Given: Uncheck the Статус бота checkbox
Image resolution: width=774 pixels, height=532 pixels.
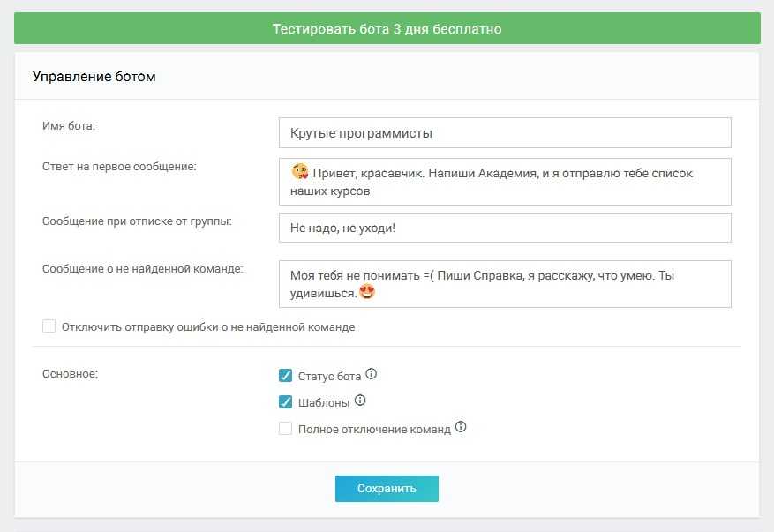Looking at the screenshot, I should 285,376.
